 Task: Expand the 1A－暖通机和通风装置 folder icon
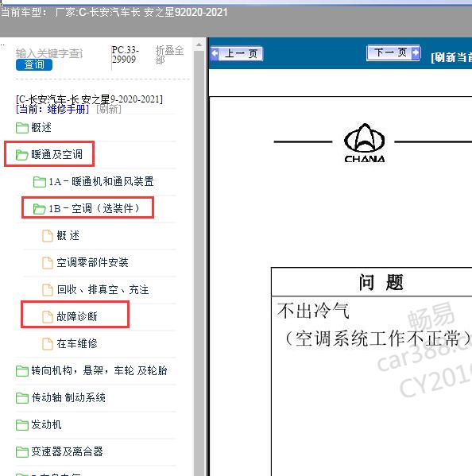click(x=40, y=182)
